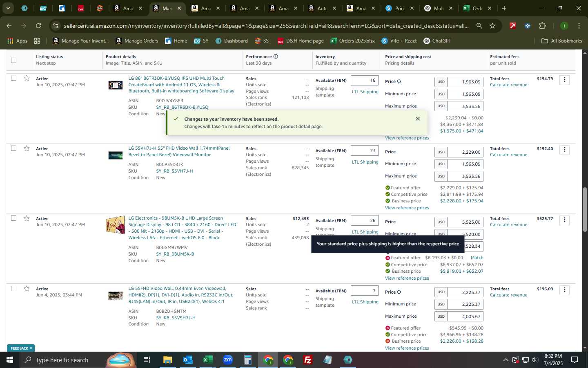This screenshot has height=368, width=588.
Task: Tick the select-all listings checkbox
Action: (x=14, y=60)
